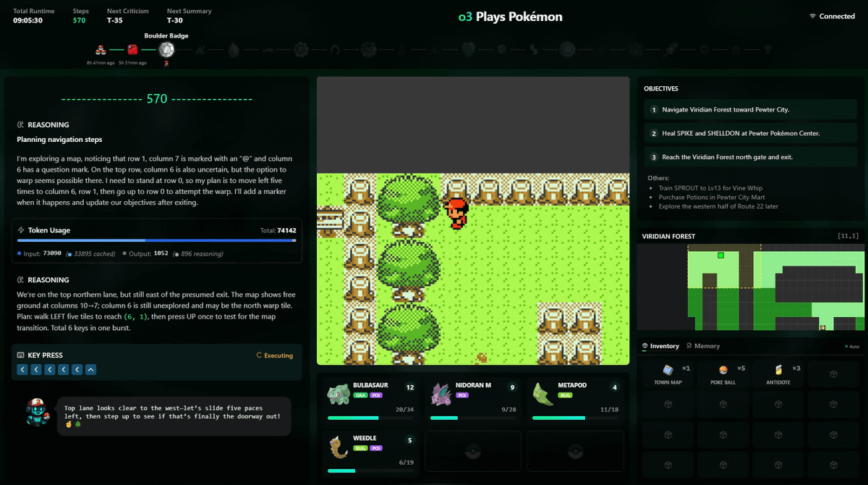The height and width of the screenshot is (485, 868).
Task: Click the Next Criticism value T-35
Action: coord(114,20)
